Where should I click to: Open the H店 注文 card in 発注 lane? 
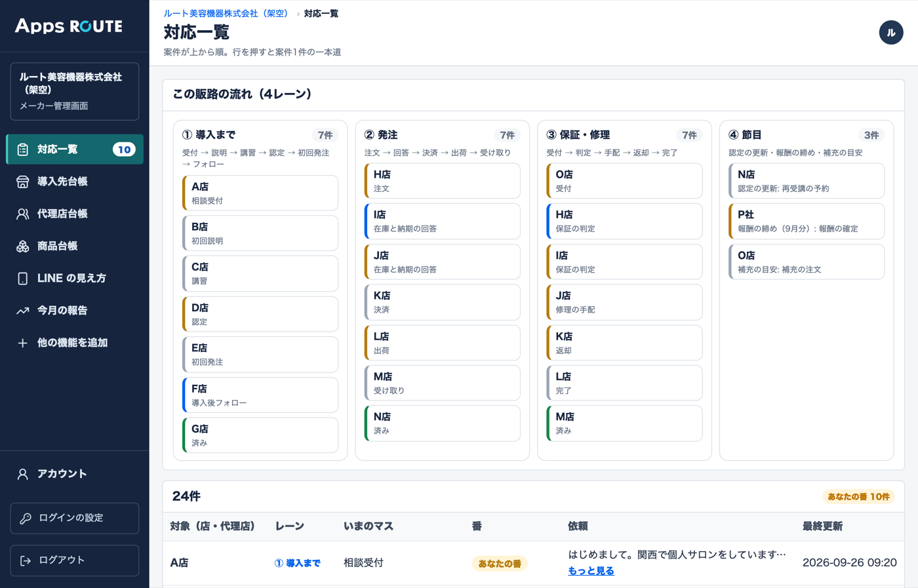tap(443, 181)
